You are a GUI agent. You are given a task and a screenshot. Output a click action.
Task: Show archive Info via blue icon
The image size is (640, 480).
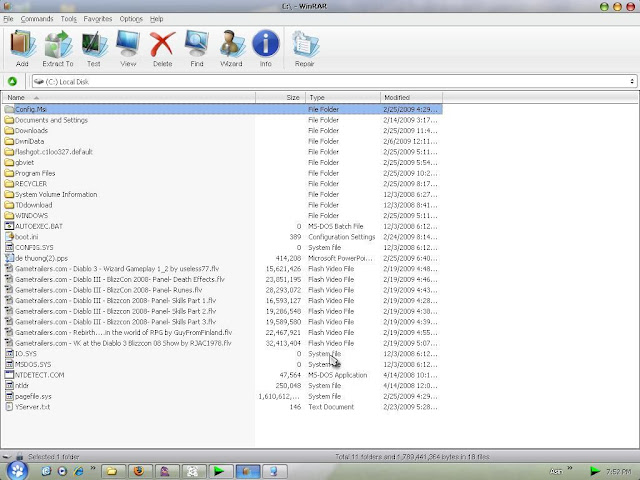pyautogui.click(x=266, y=43)
